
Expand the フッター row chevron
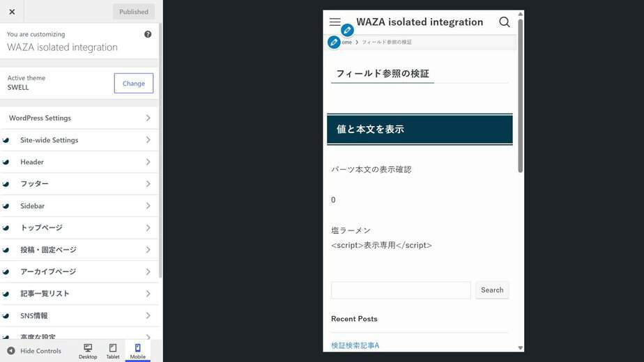coord(148,184)
